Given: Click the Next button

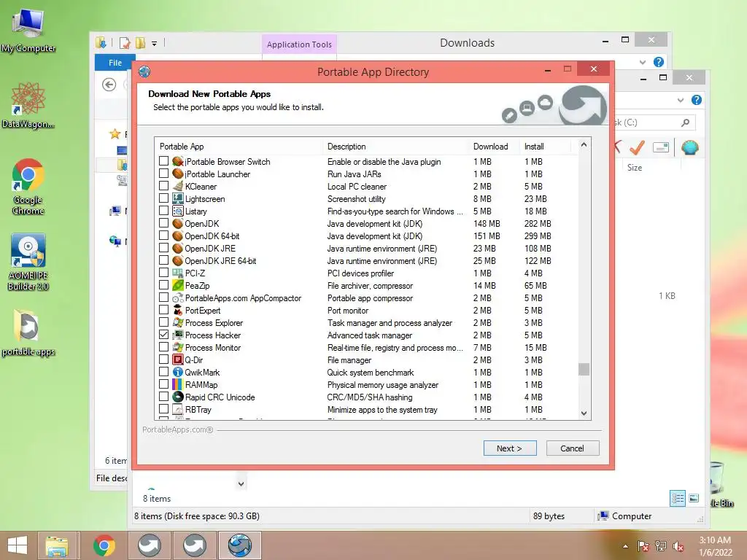Looking at the screenshot, I should point(510,448).
